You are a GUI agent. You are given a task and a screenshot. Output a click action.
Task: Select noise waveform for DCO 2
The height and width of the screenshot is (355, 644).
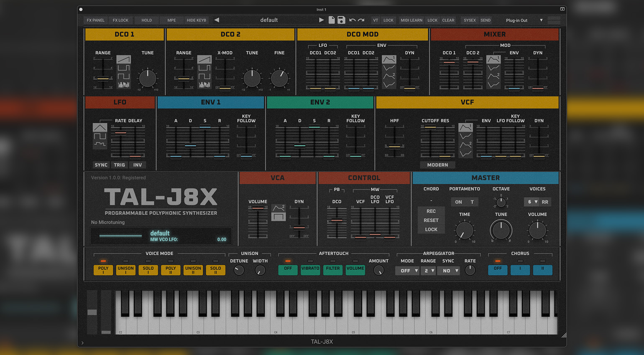pos(204,85)
